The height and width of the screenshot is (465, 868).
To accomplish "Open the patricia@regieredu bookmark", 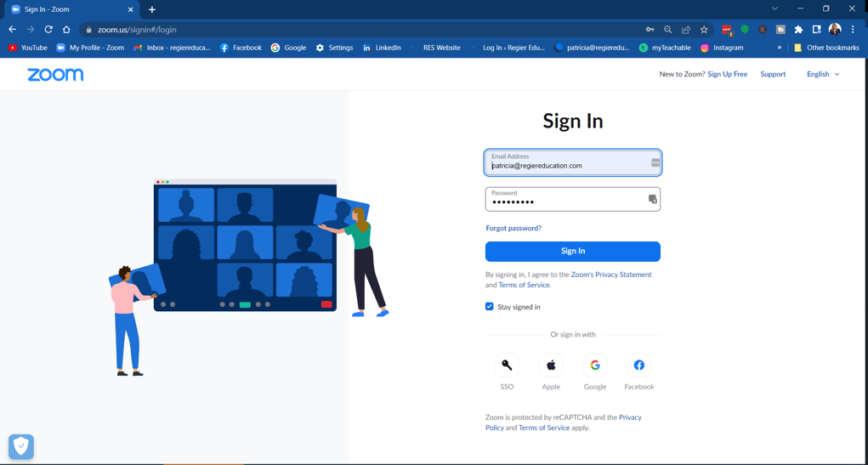I will point(592,48).
